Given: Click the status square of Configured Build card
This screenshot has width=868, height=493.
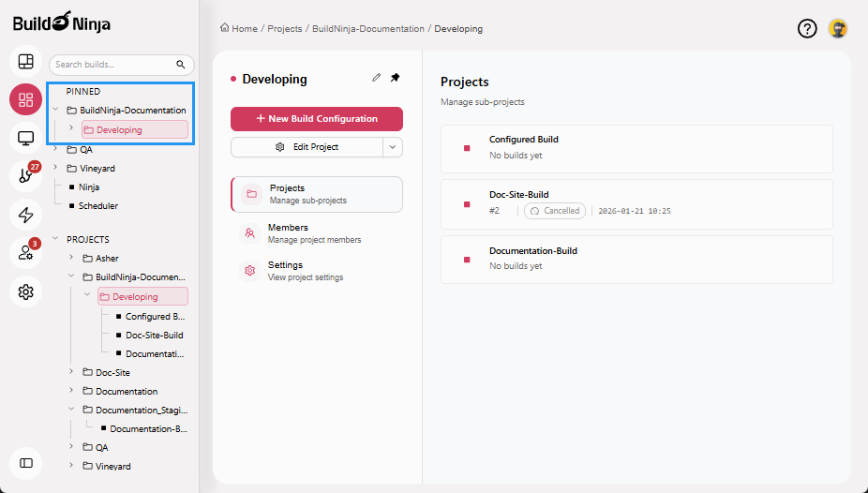Looking at the screenshot, I should click(x=467, y=148).
